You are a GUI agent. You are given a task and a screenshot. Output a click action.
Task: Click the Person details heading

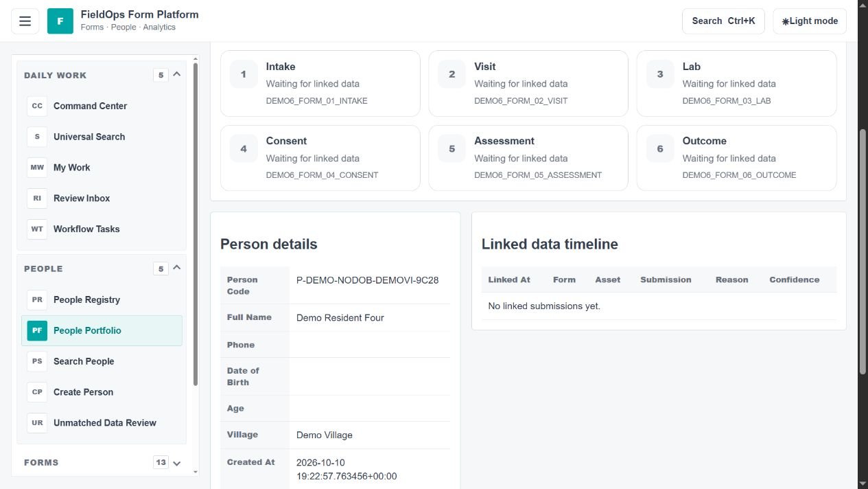pos(268,244)
